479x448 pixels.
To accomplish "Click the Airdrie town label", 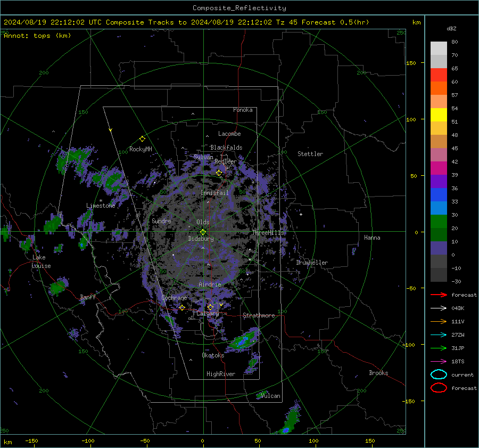I will 210,284.
